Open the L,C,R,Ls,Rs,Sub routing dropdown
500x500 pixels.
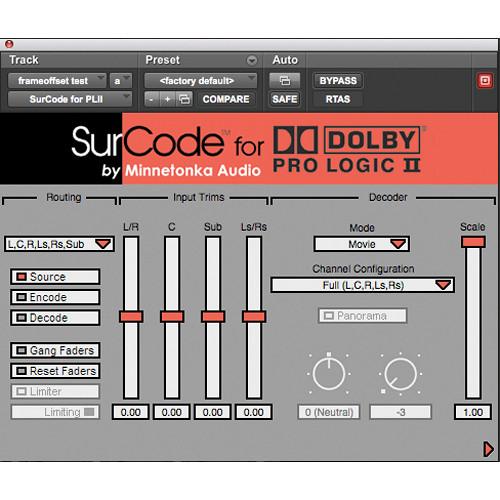59,244
